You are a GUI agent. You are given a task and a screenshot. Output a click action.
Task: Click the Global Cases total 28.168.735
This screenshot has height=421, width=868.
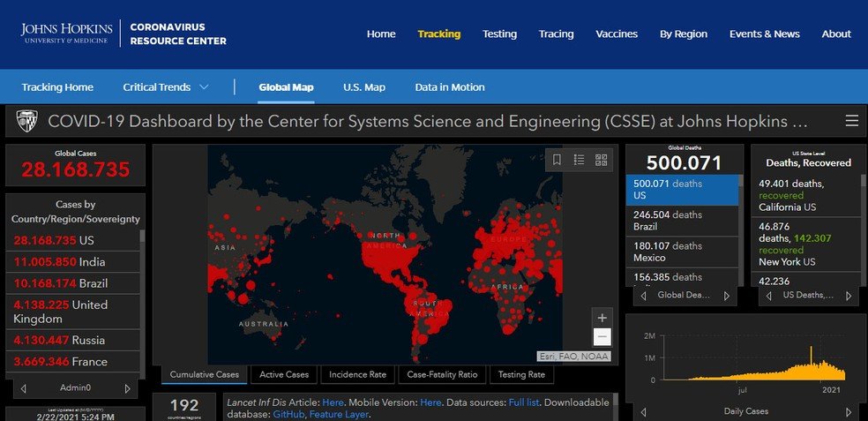(75, 170)
